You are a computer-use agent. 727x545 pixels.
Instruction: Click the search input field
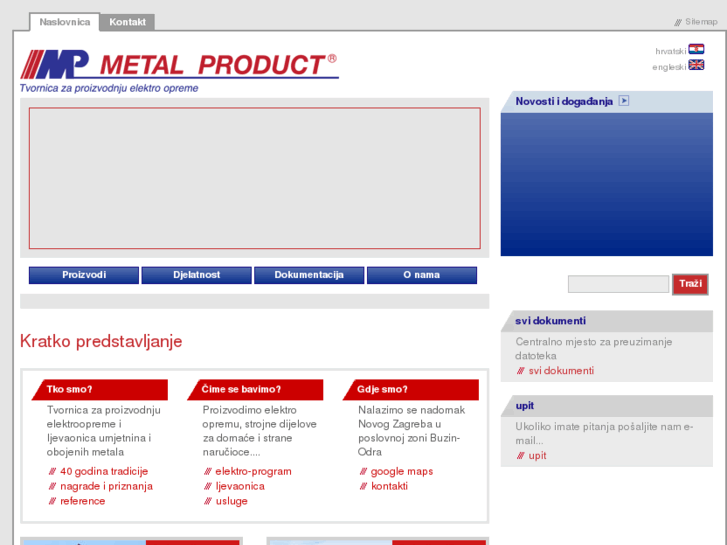click(x=619, y=284)
